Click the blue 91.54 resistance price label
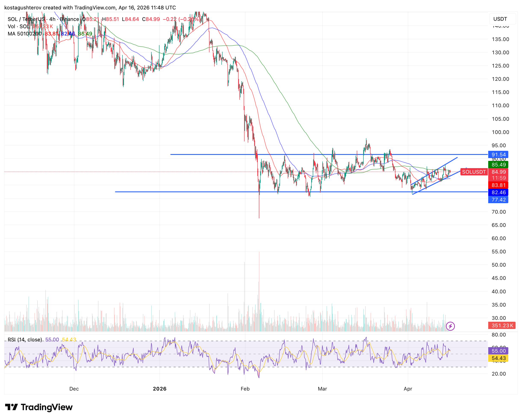The width and height of the screenshot is (522, 420). (498, 154)
